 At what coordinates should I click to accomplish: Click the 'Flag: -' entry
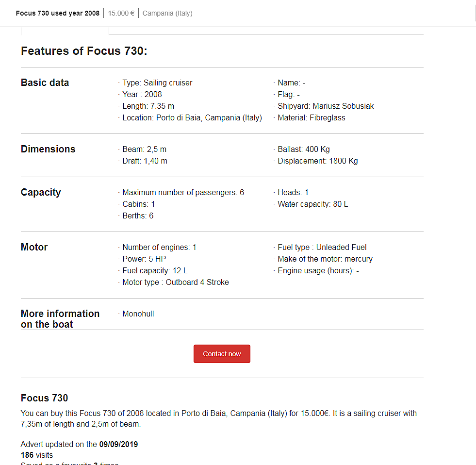pyautogui.click(x=289, y=95)
